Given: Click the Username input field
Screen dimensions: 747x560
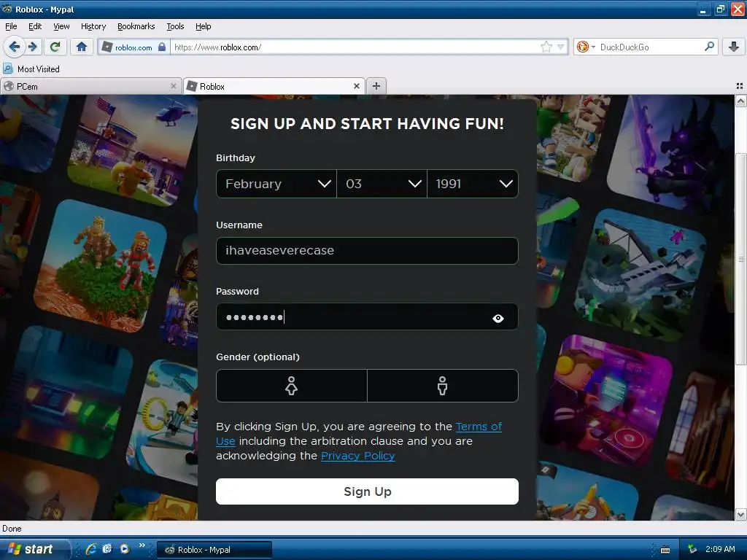Looking at the screenshot, I should click(x=367, y=251).
